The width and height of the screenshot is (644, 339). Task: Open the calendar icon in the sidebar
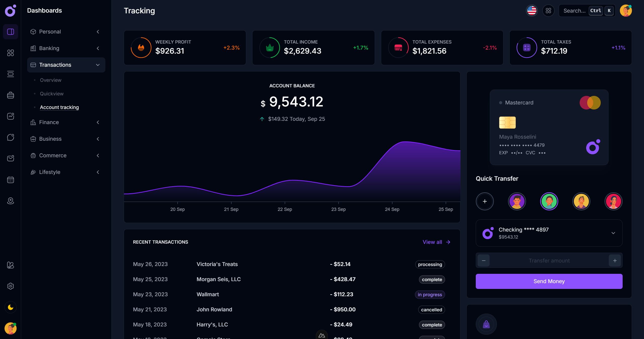click(x=11, y=180)
